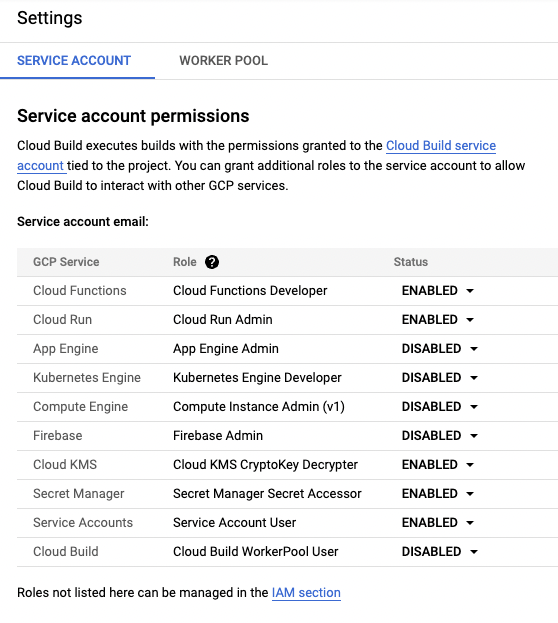Open Firebase Admin status dropdown
The height and width of the screenshot is (623, 558).
[x=440, y=436]
